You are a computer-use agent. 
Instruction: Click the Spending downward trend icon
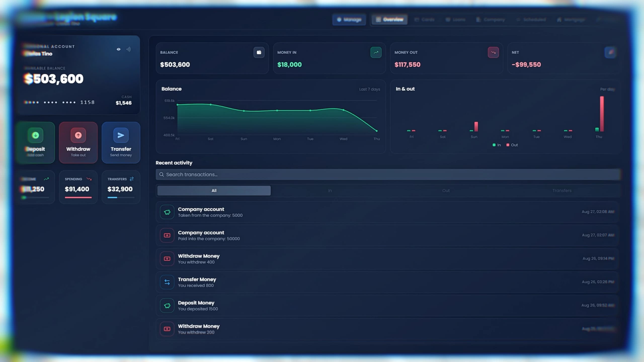(x=89, y=179)
